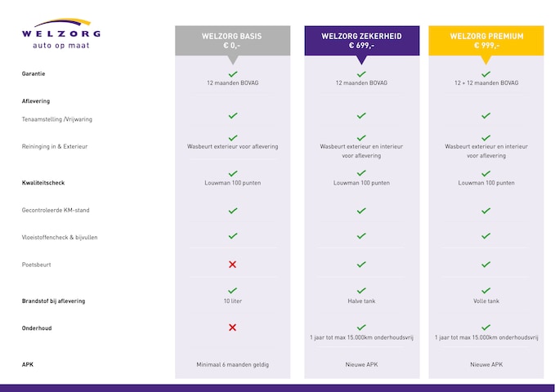Click the Vloeistoffencheck checkmark in Welzorg Zekerheid
The height and width of the screenshot is (392, 555).
click(x=361, y=236)
